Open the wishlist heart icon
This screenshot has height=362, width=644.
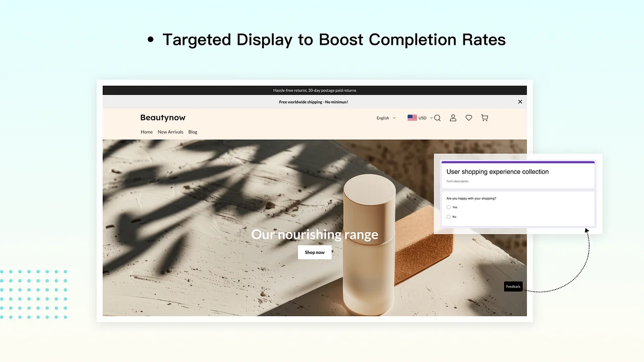tap(468, 118)
